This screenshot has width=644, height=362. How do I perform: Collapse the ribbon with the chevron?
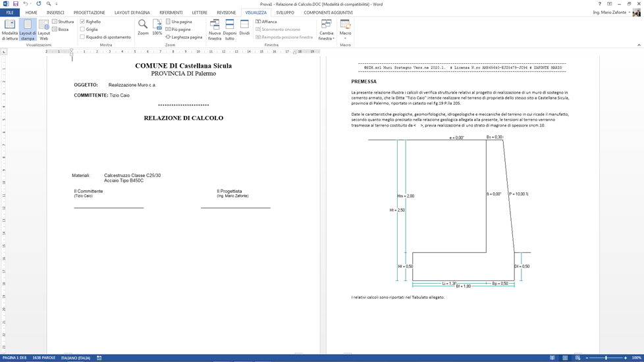[639, 45]
